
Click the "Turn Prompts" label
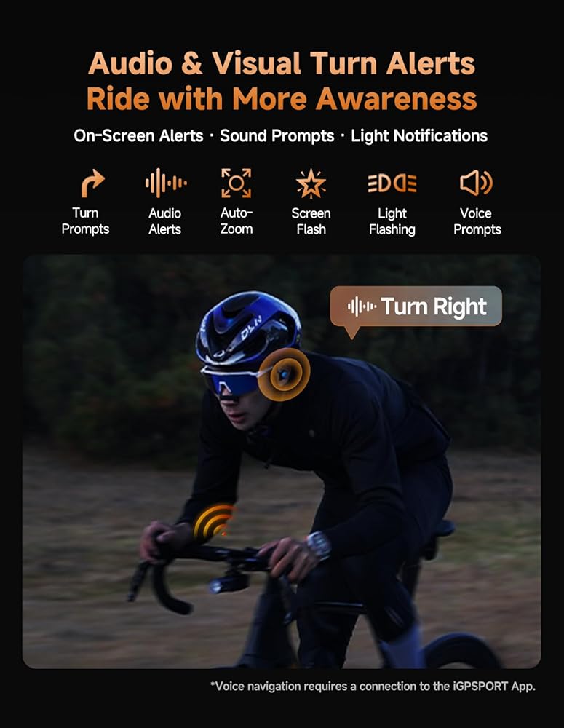(85, 221)
